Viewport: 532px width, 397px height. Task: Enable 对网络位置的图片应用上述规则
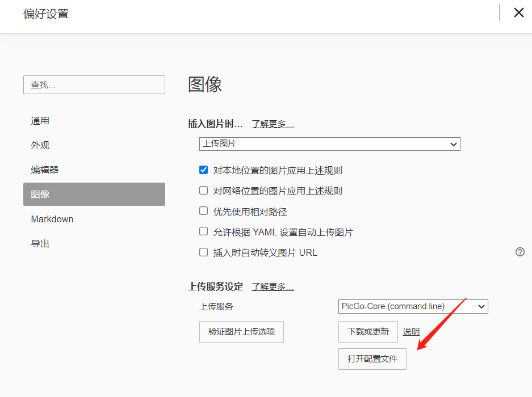tap(204, 191)
